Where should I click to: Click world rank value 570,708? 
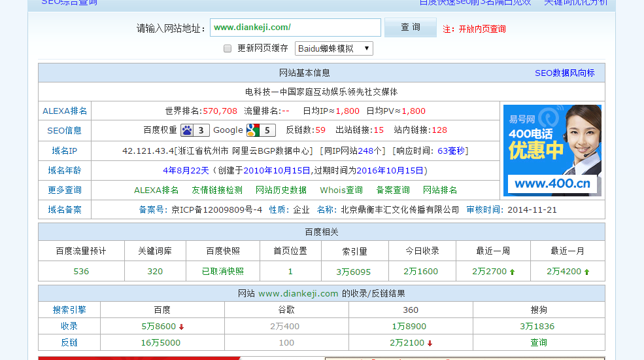220,111
